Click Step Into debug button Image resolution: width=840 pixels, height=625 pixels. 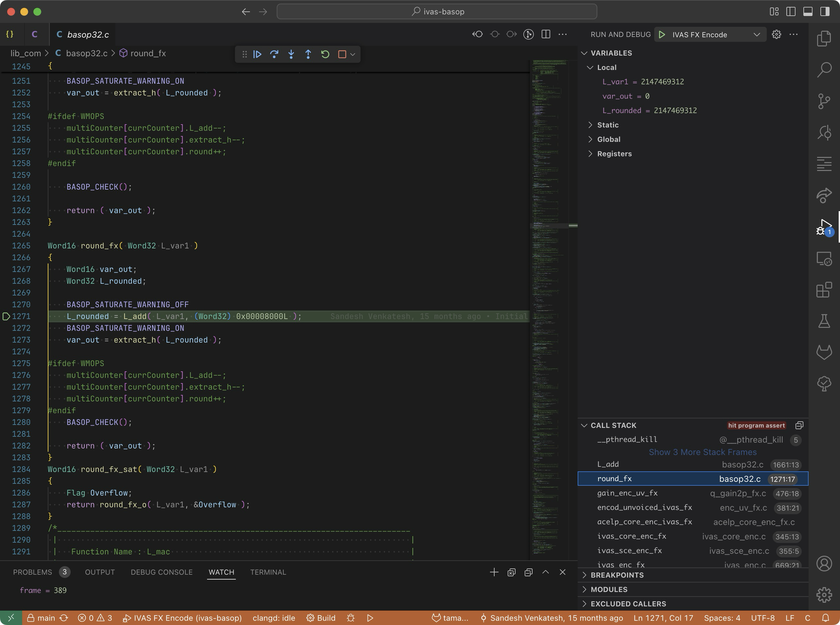coord(291,54)
